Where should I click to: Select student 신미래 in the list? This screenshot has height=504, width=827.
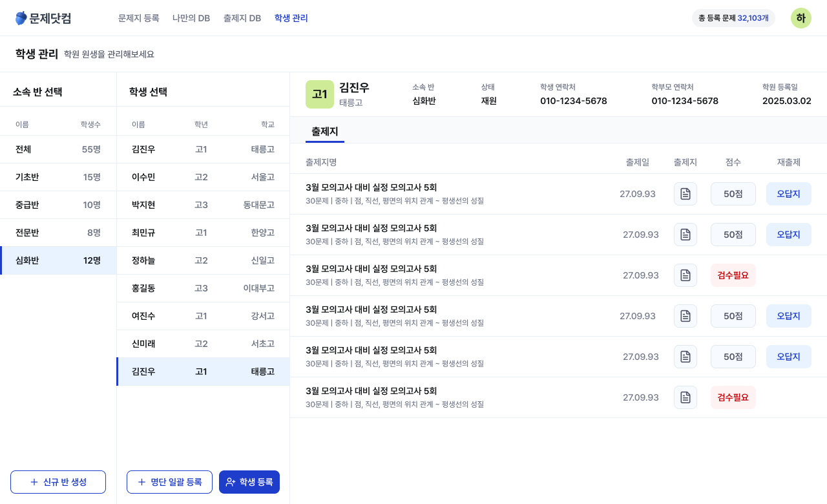pyautogui.click(x=203, y=344)
